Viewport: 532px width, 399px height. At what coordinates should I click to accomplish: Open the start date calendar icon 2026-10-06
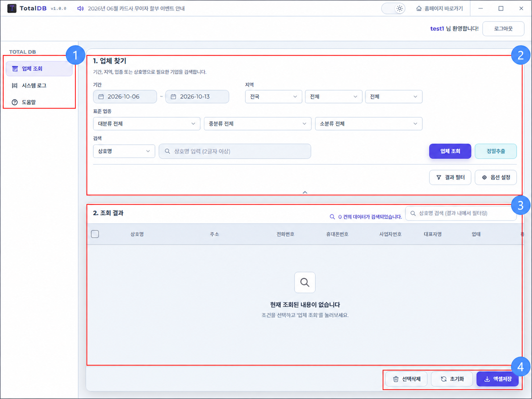click(x=101, y=97)
